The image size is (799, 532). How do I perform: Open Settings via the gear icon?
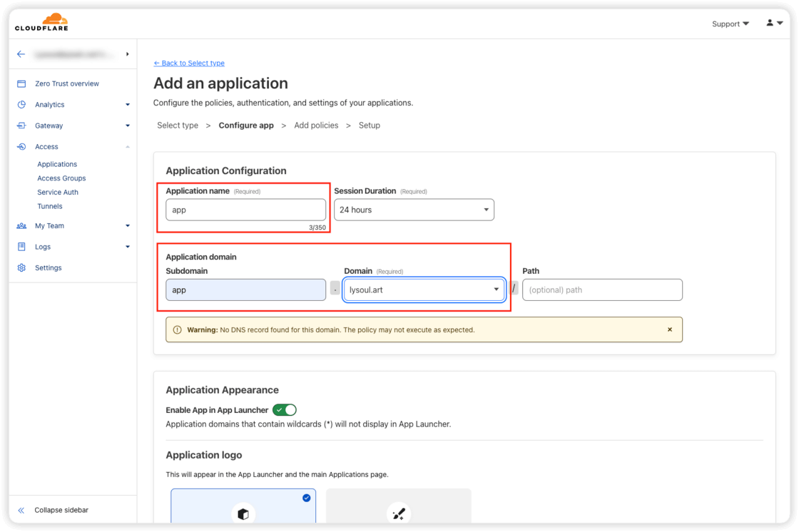(21, 268)
